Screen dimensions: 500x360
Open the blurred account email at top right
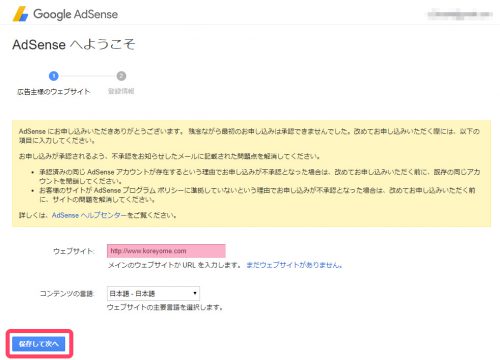click(460, 14)
